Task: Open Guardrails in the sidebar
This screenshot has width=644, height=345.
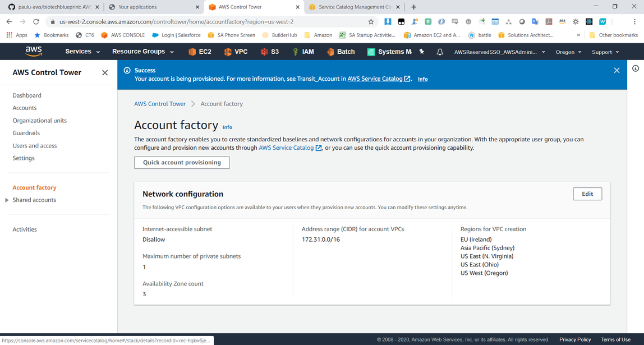Action: click(x=26, y=132)
